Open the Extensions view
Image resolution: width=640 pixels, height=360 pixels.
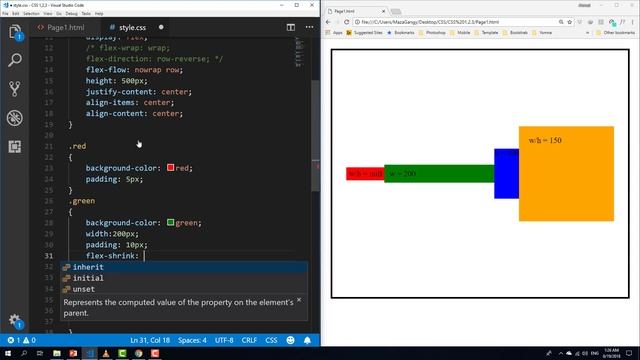(15, 147)
